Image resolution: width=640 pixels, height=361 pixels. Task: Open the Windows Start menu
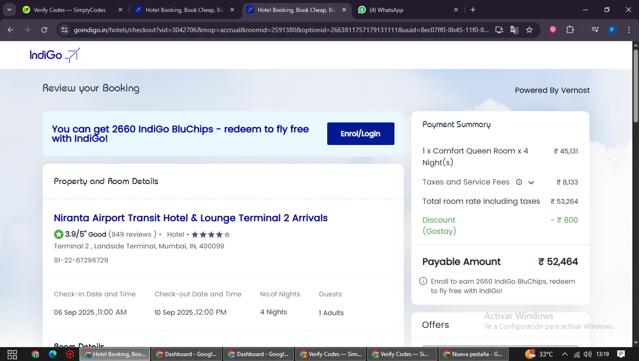pos(12,354)
